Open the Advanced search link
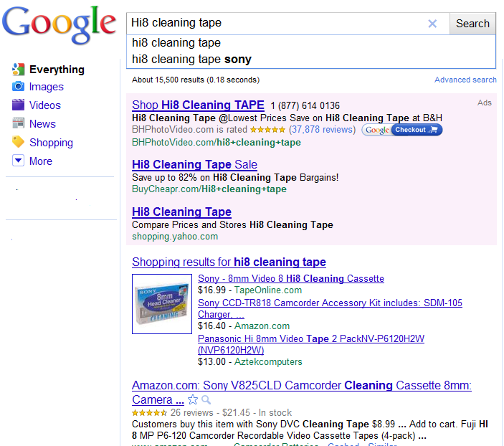504x446 pixels. coord(465,80)
